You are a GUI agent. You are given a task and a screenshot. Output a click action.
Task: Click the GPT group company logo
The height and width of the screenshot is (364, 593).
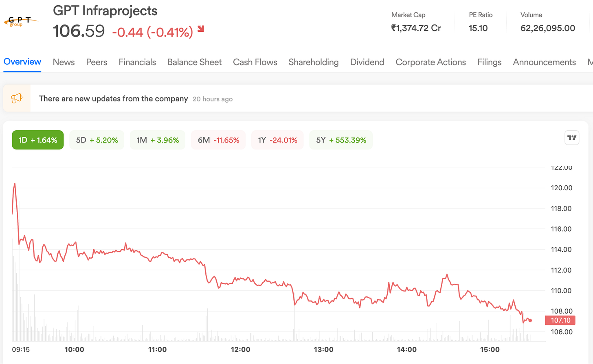coord(20,21)
